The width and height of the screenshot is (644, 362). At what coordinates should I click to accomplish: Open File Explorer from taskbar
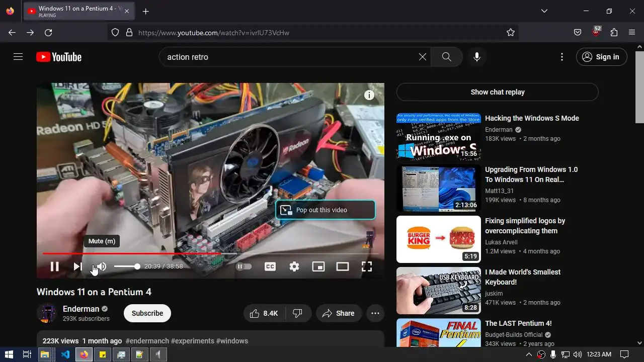tap(44, 354)
